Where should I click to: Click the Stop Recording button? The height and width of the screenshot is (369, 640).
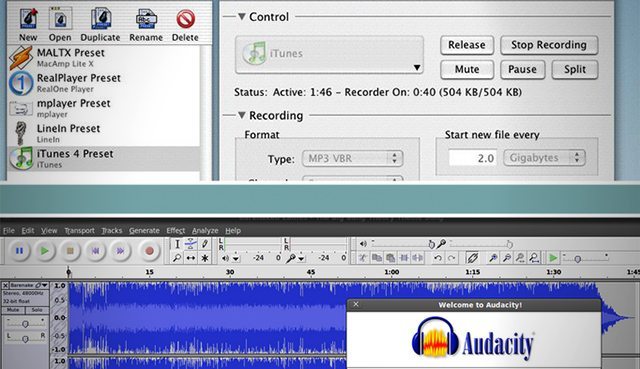549,45
